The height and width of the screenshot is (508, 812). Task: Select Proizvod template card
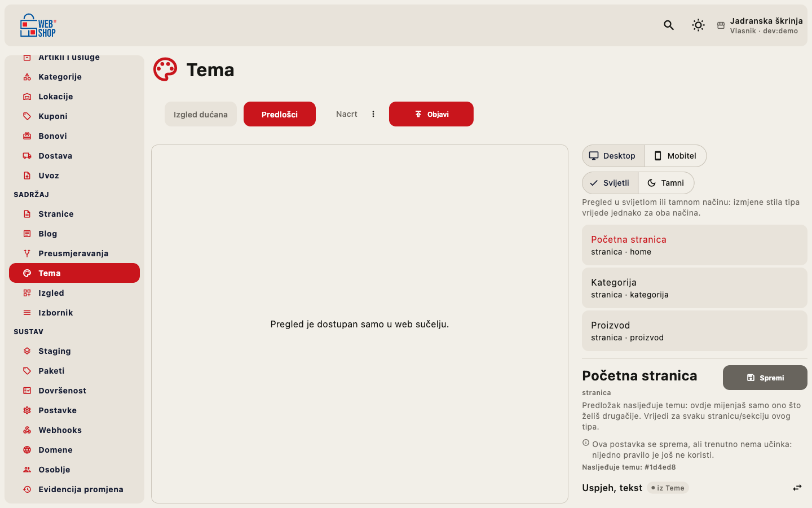point(695,331)
